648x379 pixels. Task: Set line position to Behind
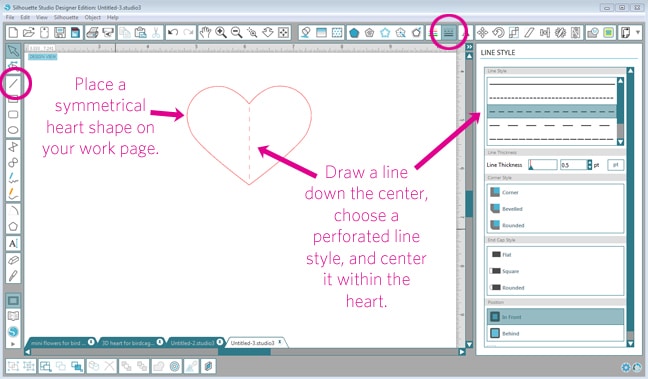555,333
